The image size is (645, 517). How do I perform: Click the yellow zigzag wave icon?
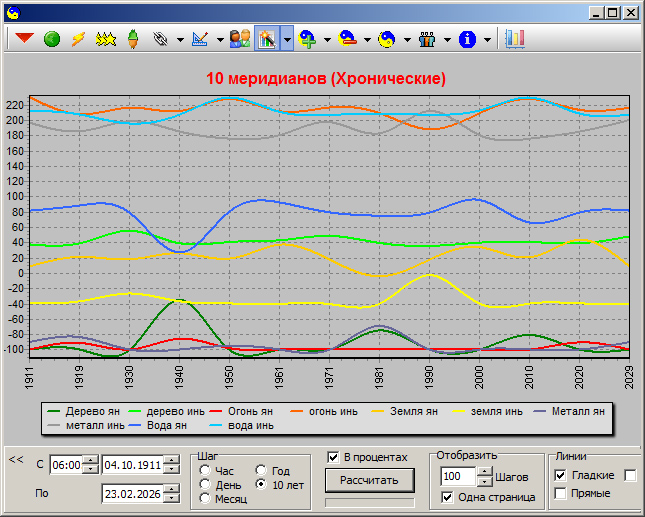coord(105,39)
